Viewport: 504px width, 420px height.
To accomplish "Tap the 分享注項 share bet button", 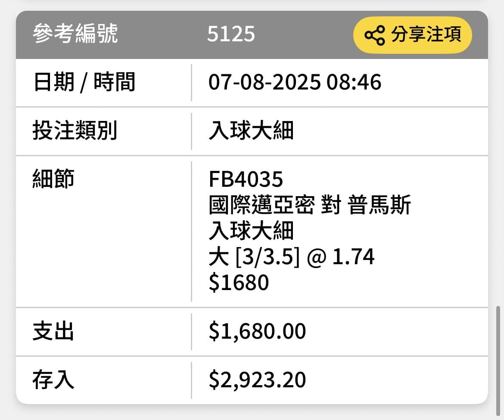I will [412, 35].
